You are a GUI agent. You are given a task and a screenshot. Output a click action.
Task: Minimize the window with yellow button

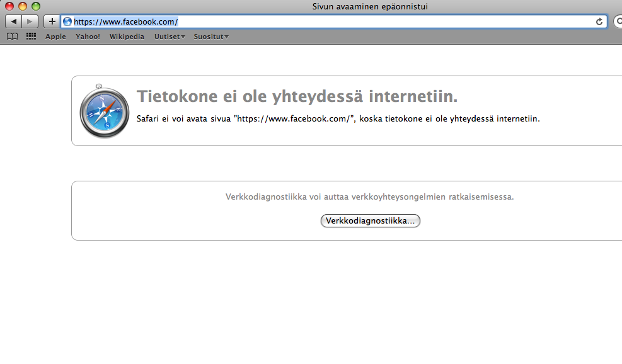point(23,6)
